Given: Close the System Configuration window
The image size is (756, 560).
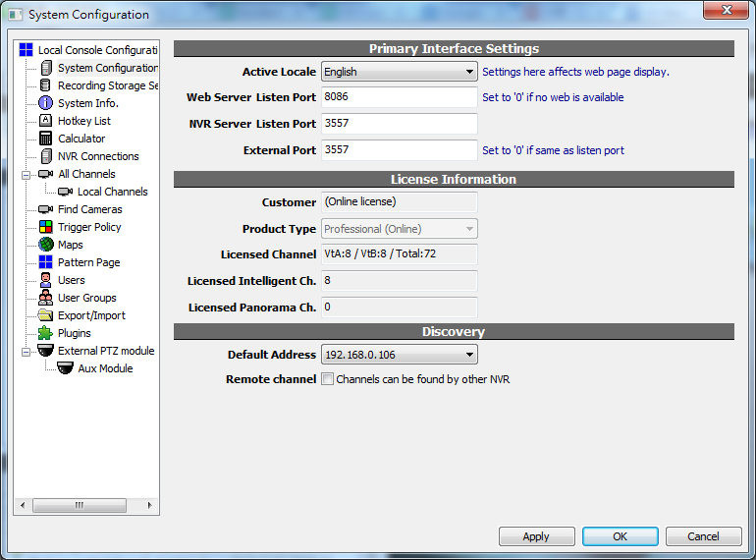Looking at the screenshot, I should [727, 10].
